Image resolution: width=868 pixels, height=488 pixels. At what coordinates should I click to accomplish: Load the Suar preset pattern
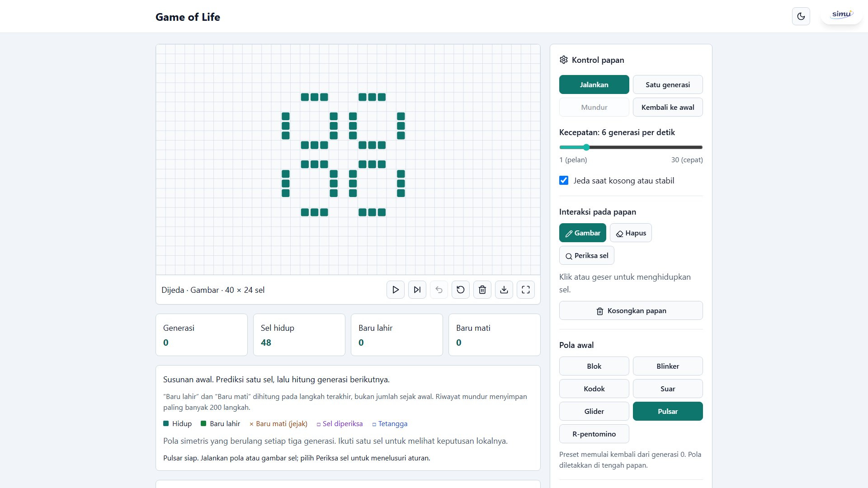pos(668,389)
